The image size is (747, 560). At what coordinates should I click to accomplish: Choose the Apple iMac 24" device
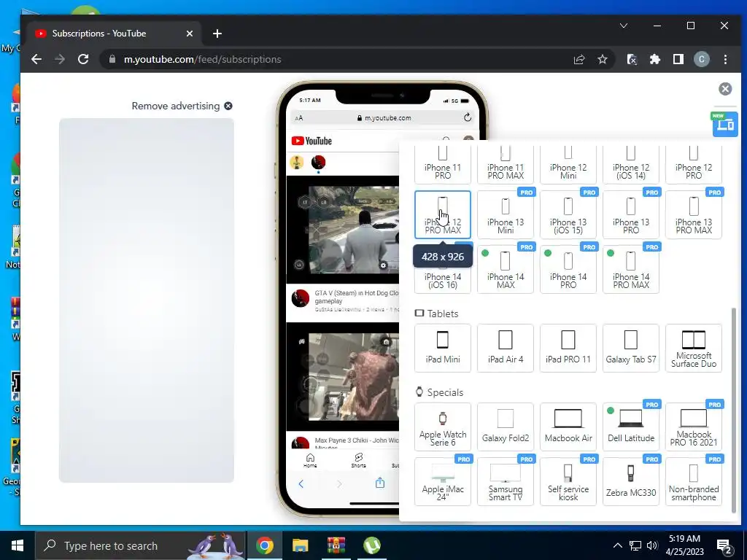(443, 481)
